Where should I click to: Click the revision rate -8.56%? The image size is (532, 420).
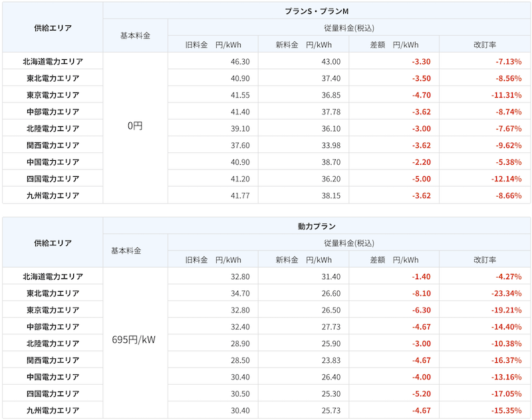pyautogui.click(x=509, y=78)
